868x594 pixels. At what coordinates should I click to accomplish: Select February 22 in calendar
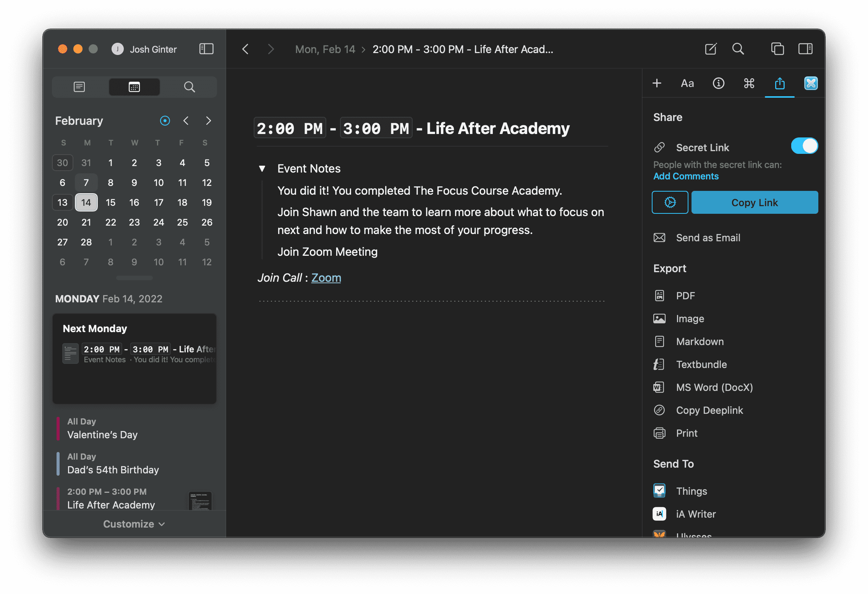pos(110,222)
